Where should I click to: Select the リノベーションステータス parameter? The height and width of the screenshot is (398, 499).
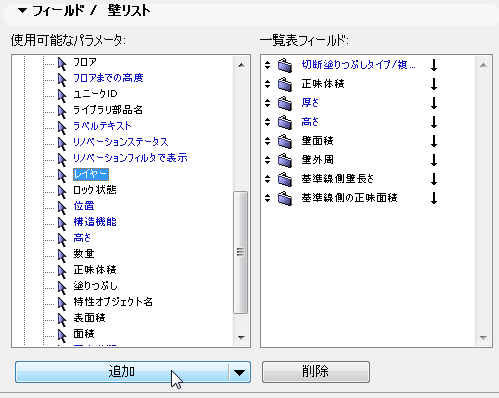click(121, 142)
